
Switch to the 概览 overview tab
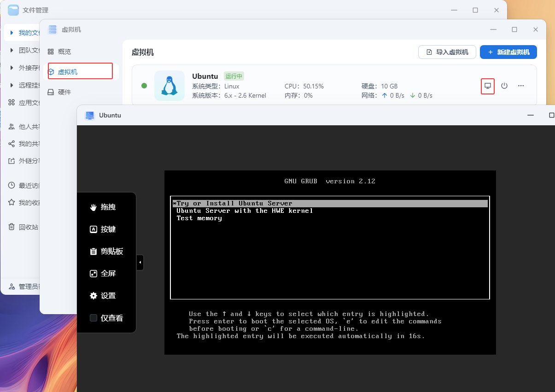pos(64,52)
